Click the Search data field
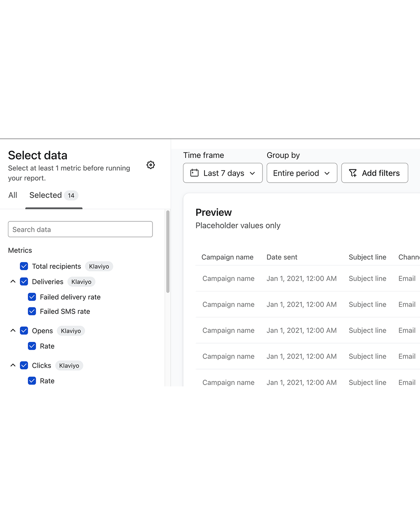Viewport: 420px width, 525px height. [80, 229]
